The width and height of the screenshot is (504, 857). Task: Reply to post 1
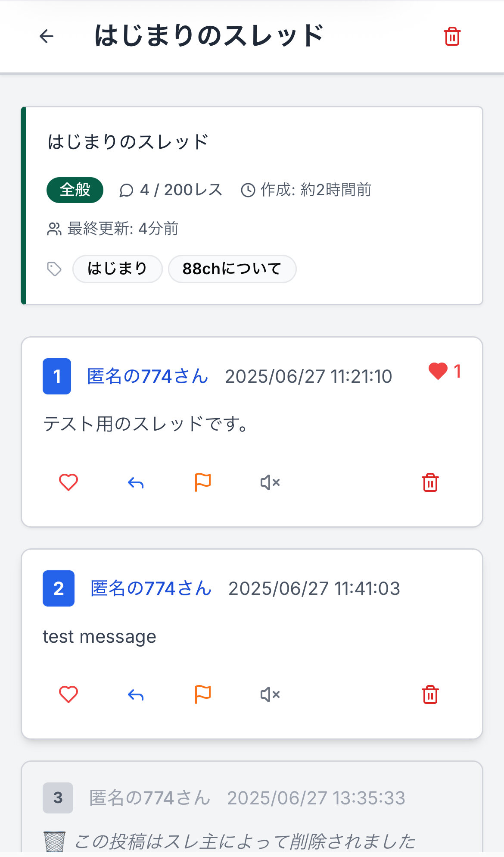[x=136, y=483]
